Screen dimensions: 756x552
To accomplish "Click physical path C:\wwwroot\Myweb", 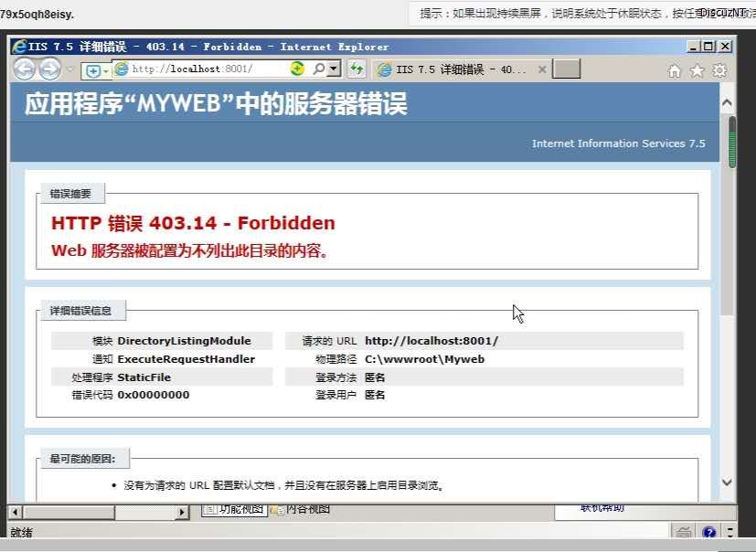I will click(x=425, y=359).
